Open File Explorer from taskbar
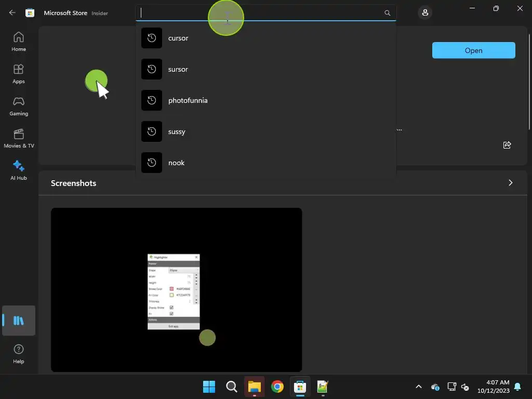The height and width of the screenshot is (399, 532). pos(255,387)
